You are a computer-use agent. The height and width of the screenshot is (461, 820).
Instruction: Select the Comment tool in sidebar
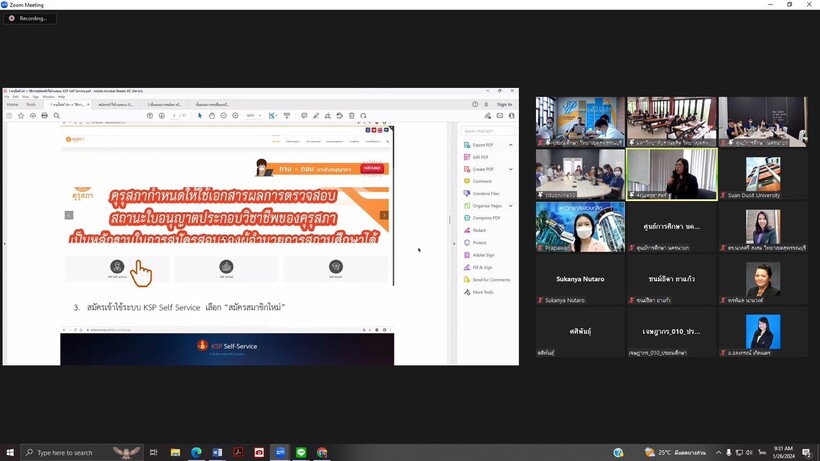(x=481, y=181)
